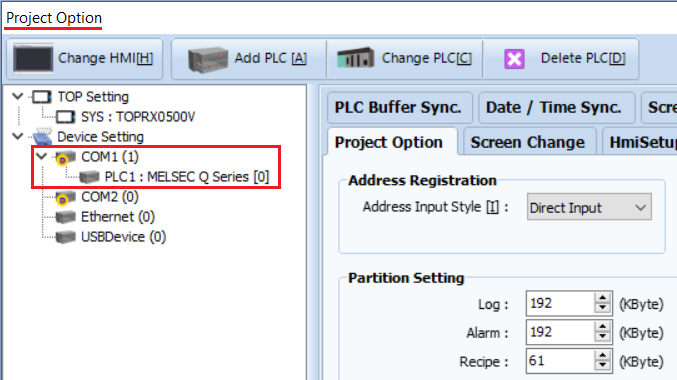Open the PLC Buffer Sync. tab
677x380 pixels.
pyautogui.click(x=398, y=107)
